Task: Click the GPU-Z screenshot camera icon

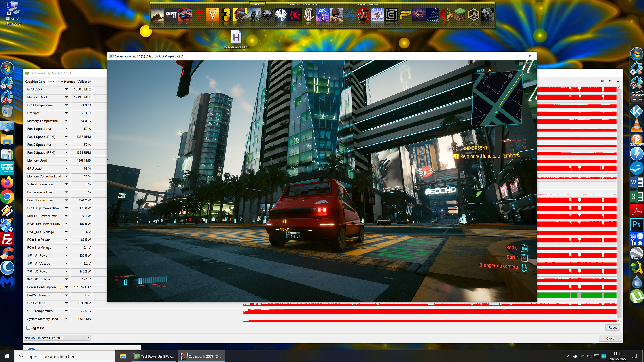Action: tap(602, 81)
